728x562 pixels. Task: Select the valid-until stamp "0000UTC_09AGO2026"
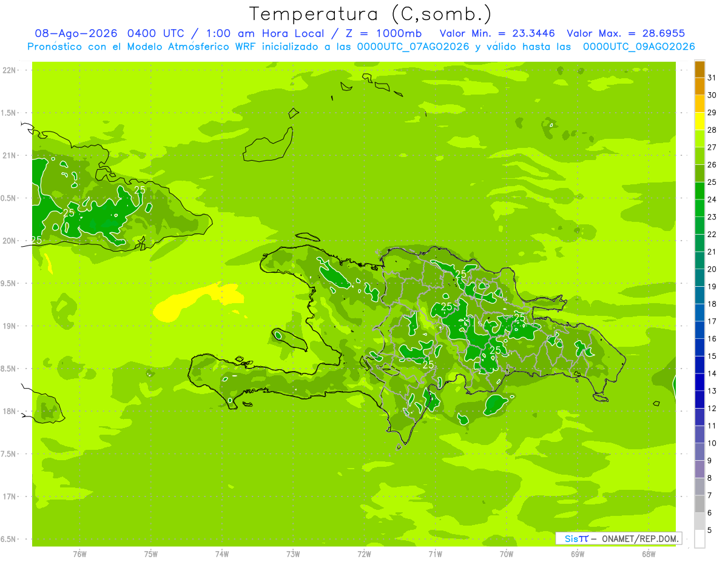639,47
